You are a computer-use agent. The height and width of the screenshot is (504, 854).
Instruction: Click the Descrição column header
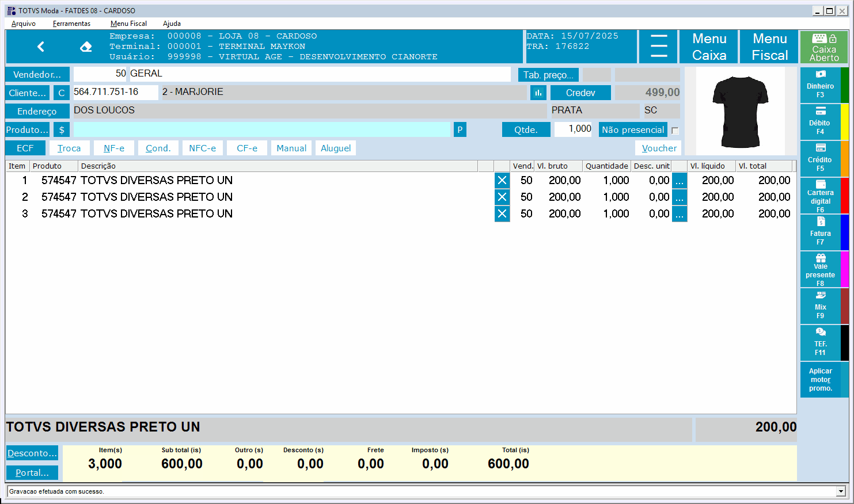pos(278,166)
